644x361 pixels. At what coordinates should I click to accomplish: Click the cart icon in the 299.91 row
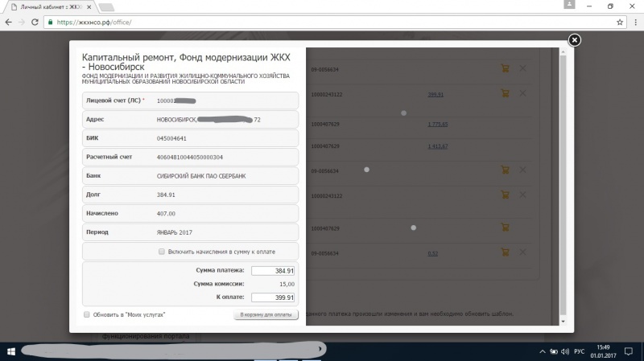pos(505,94)
